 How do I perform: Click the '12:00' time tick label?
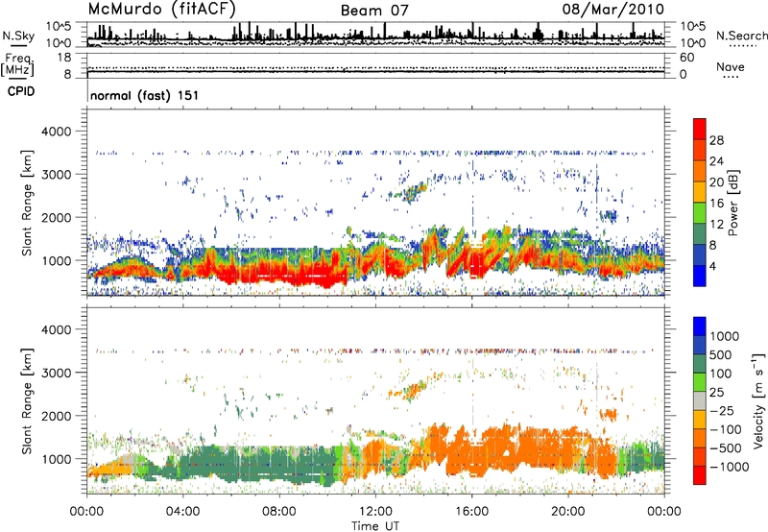[x=375, y=512]
